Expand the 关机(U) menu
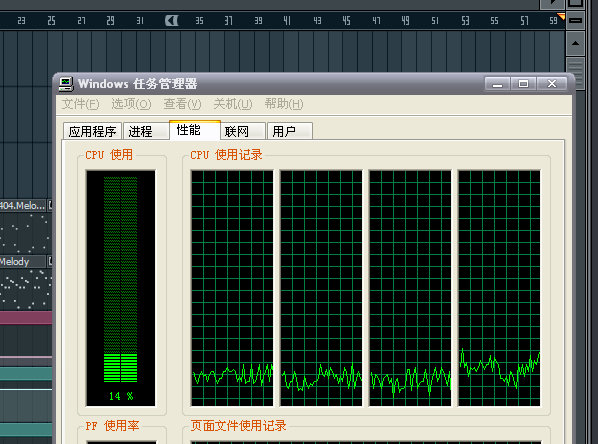Screen dimensions: 598x444 233,104
